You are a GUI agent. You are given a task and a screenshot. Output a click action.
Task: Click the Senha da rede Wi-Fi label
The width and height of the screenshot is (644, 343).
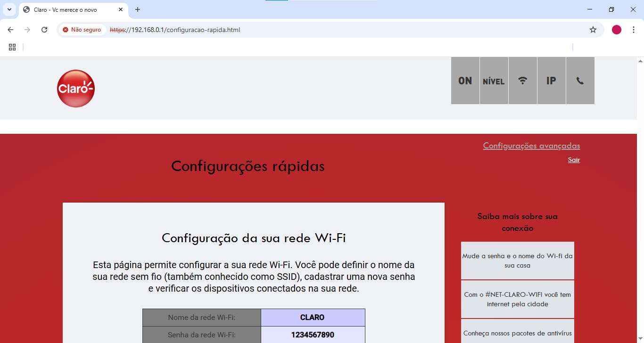(202, 335)
